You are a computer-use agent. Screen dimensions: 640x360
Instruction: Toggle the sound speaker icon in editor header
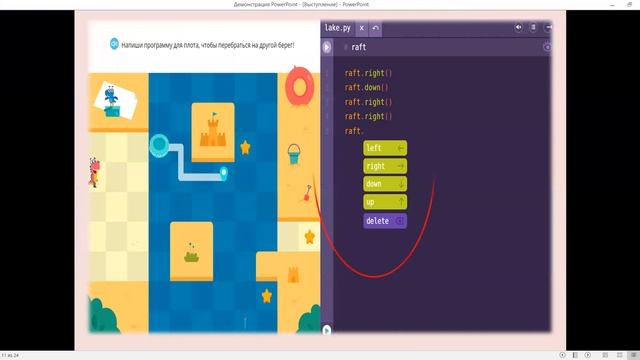(x=518, y=28)
